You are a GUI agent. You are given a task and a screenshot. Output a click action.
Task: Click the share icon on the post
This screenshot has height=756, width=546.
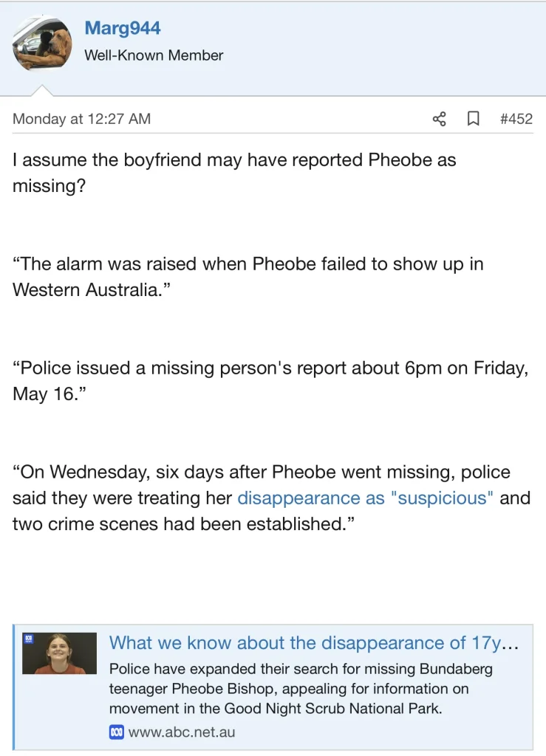tap(439, 119)
